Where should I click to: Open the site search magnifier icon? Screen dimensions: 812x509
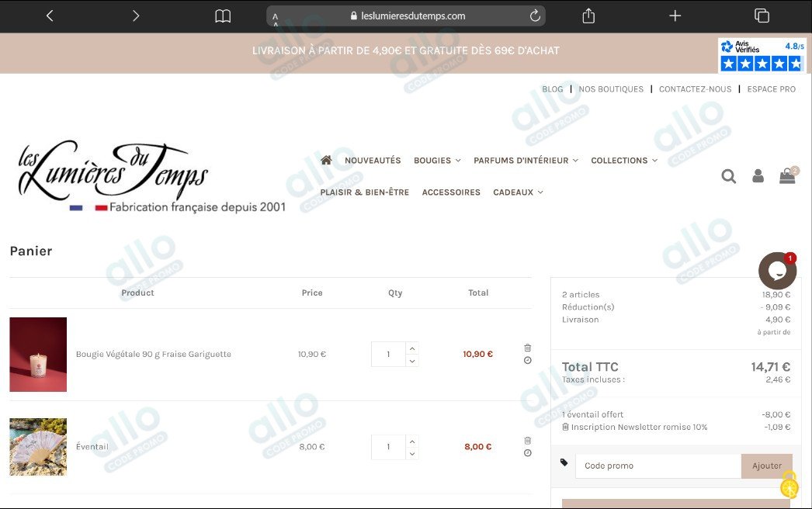tap(729, 176)
